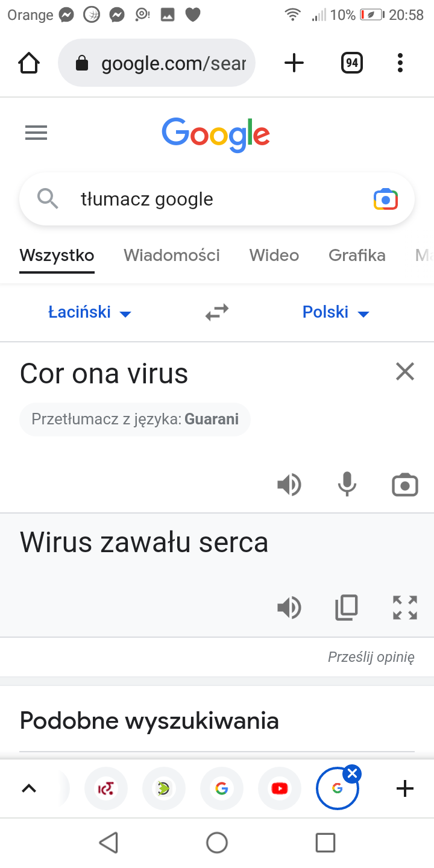Image resolution: width=434 pixels, height=868 pixels.
Task: Open the tab switcher showing 94 tabs
Action: (351, 63)
